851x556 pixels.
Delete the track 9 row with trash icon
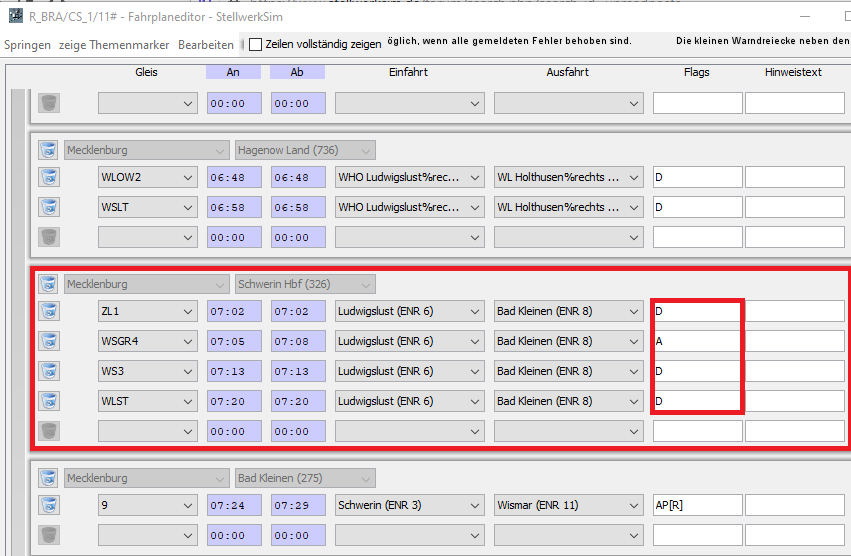pyautogui.click(x=49, y=505)
